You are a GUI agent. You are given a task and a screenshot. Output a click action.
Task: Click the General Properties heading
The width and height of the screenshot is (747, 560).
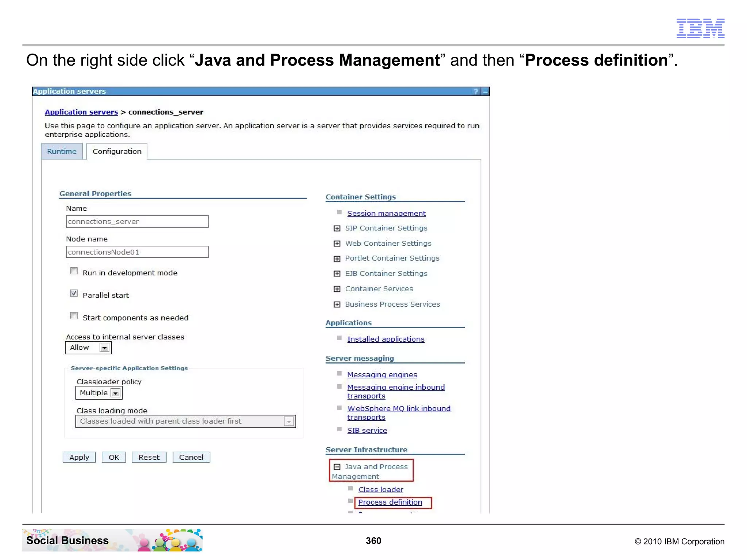click(95, 194)
